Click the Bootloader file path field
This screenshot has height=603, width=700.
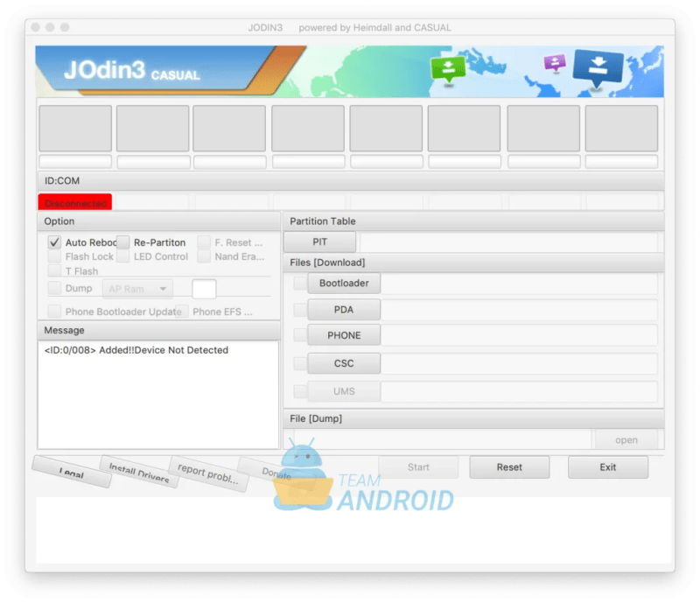pos(519,284)
